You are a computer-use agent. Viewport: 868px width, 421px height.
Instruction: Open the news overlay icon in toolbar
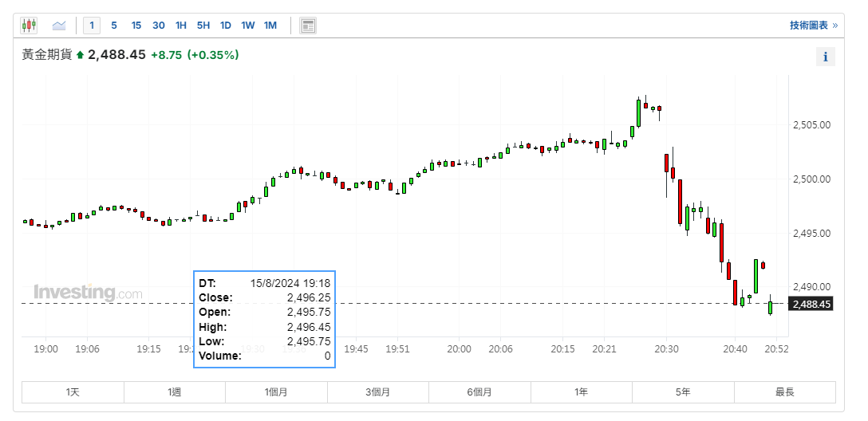pyautogui.click(x=308, y=26)
